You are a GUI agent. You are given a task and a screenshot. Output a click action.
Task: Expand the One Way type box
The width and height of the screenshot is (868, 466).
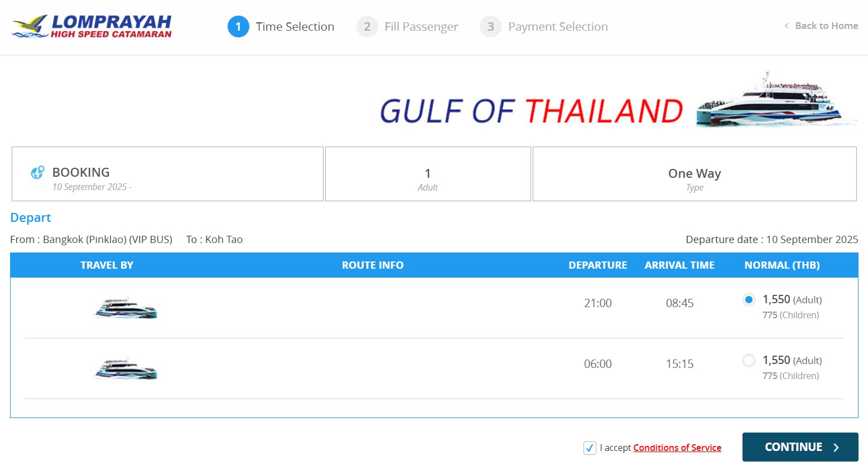(x=695, y=174)
